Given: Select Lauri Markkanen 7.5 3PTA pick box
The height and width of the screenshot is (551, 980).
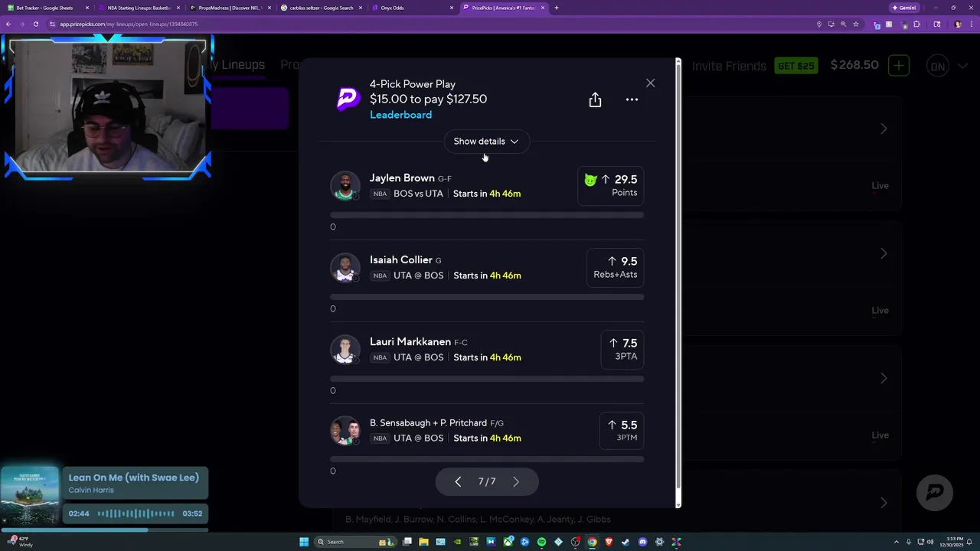Looking at the screenshot, I should (x=622, y=350).
